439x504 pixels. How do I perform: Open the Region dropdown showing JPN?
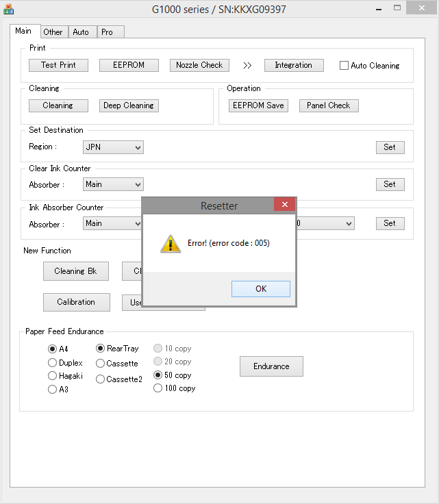113,147
